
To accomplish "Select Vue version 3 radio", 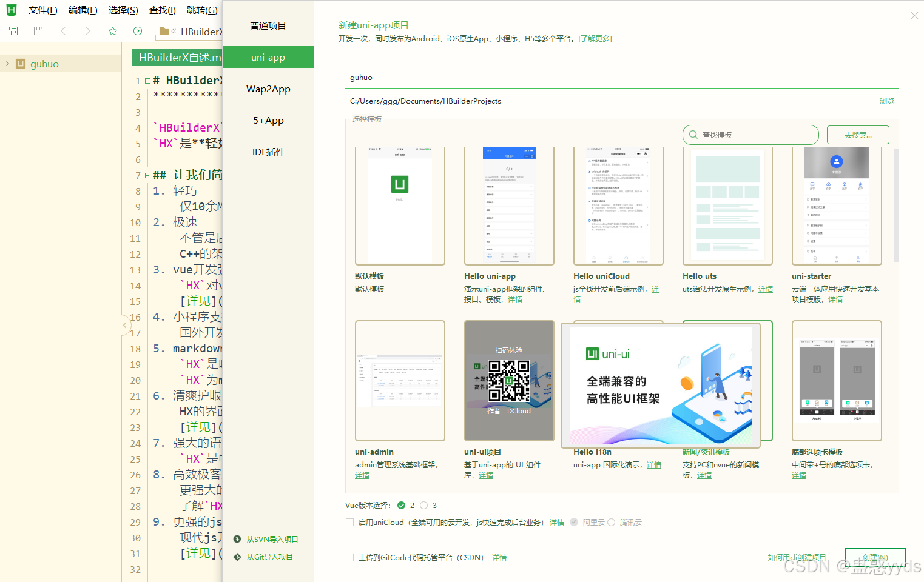I will click(424, 505).
